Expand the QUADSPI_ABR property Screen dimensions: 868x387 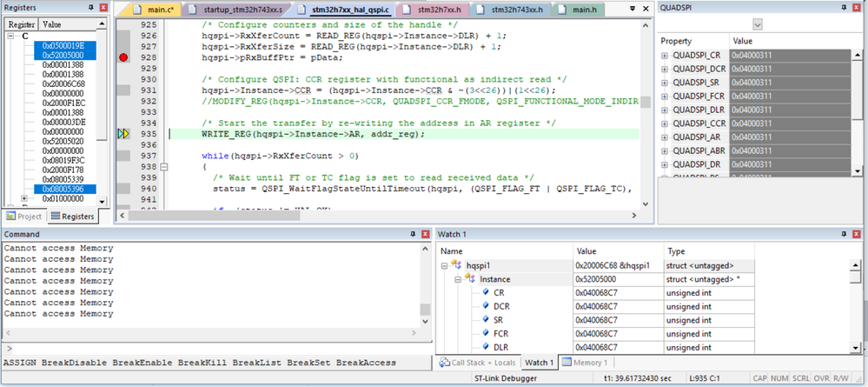coord(665,150)
